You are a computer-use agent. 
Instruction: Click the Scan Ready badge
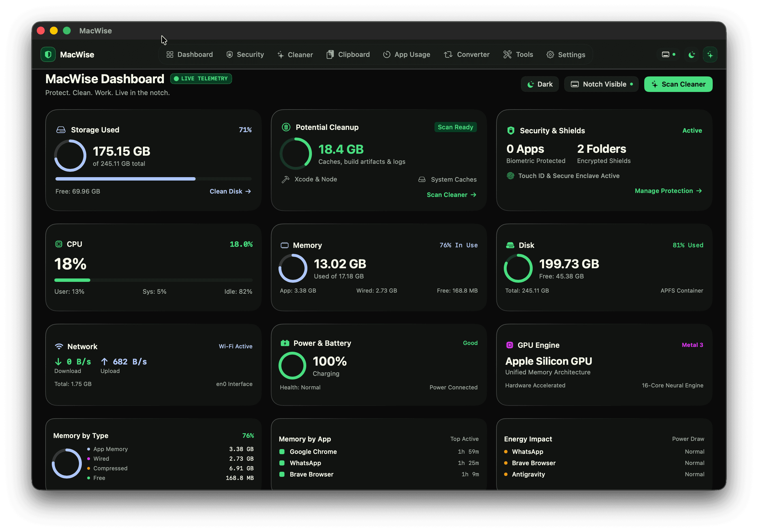pyautogui.click(x=455, y=127)
